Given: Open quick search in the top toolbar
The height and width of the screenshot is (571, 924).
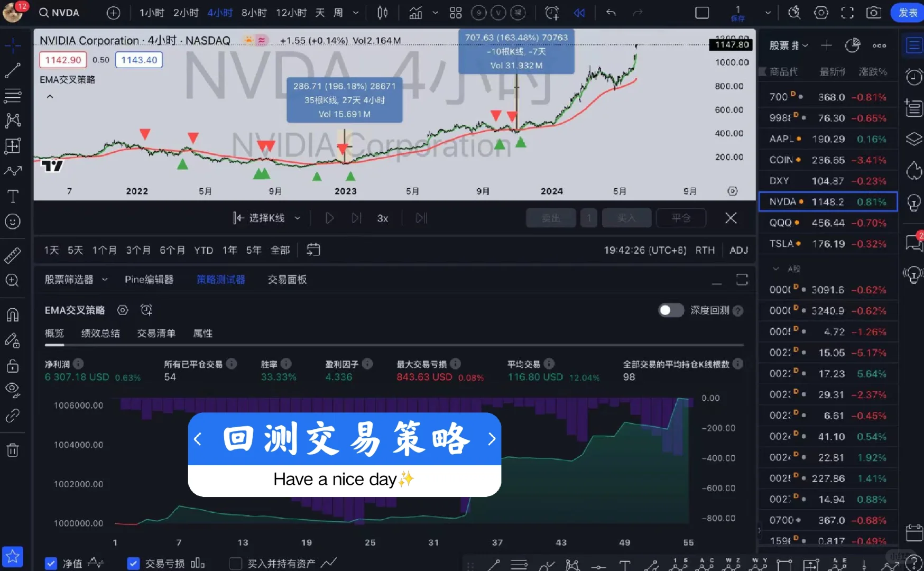Looking at the screenshot, I should 794,13.
